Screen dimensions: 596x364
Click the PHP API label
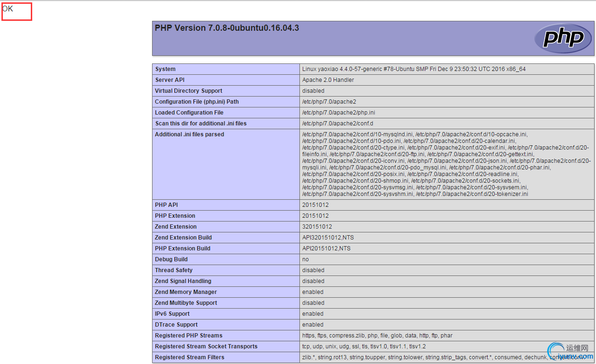[x=166, y=205]
